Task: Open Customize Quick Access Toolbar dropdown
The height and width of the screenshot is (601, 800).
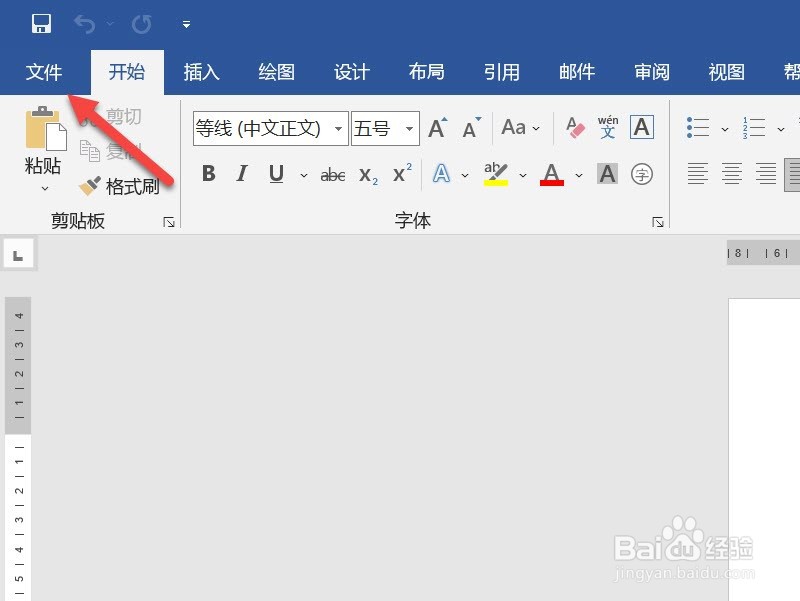Action: (x=187, y=24)
